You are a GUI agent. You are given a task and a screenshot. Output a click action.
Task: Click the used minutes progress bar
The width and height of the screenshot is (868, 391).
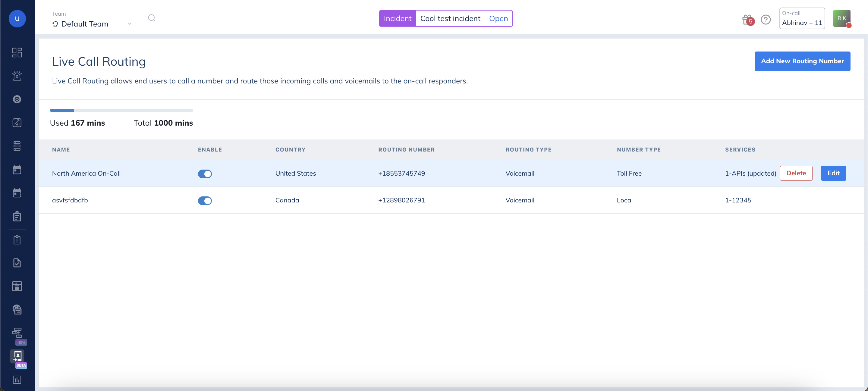coord(121,110)
